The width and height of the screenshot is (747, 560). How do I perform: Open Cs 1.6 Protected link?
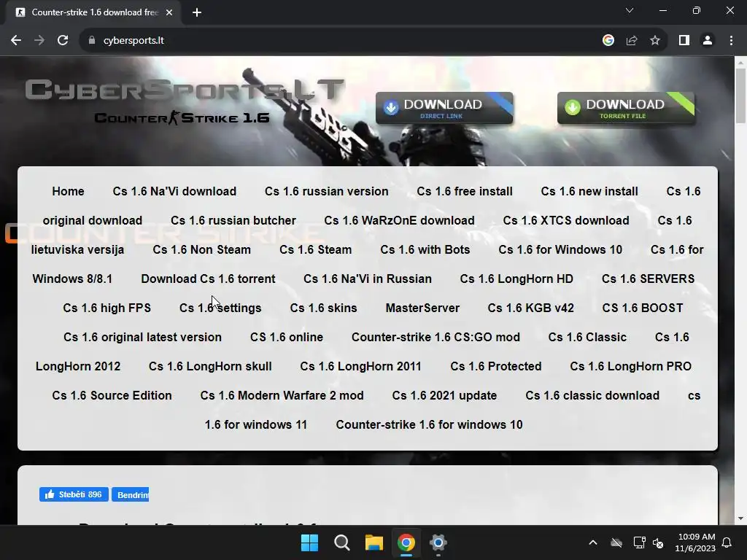tap(496, 366)
